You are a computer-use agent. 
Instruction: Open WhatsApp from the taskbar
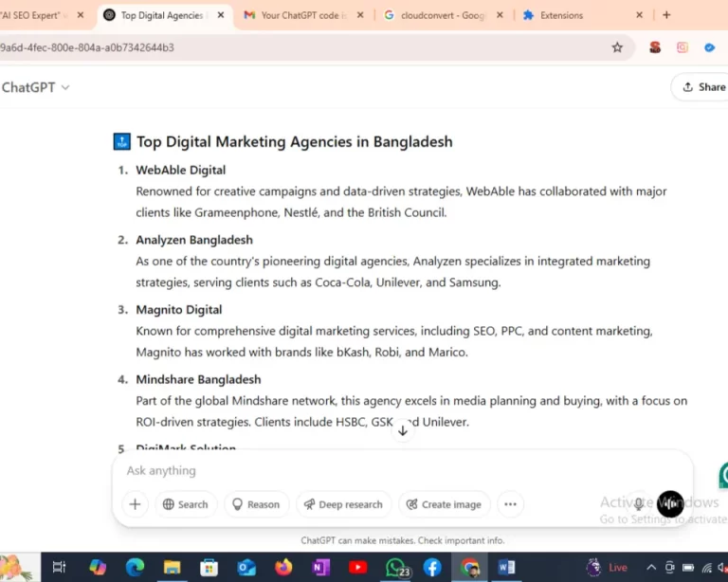point(396,567)
